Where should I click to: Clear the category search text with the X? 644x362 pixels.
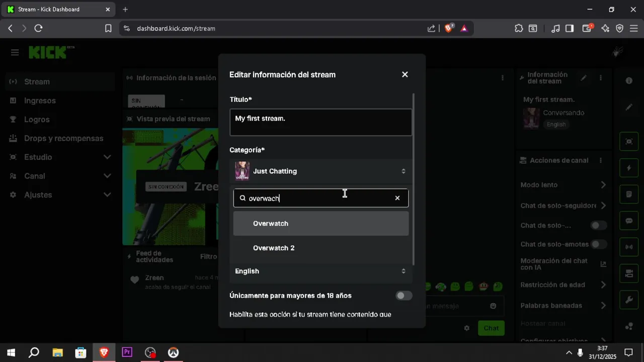coord(397,198)
